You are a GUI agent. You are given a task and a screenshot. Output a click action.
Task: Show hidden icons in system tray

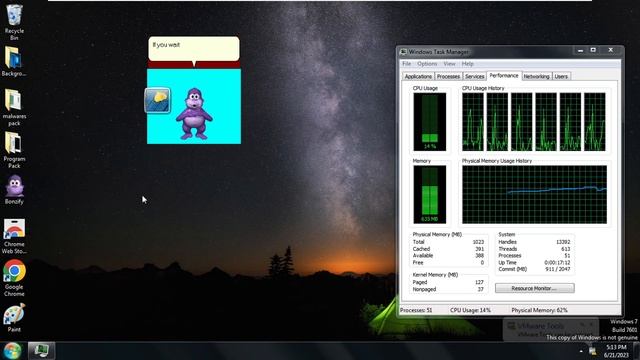tap(581, 351)
